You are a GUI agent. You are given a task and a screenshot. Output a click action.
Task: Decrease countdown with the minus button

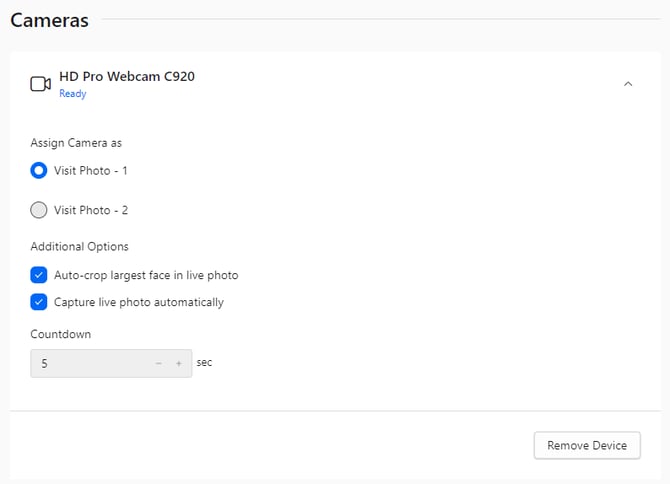tap(158, 364)
